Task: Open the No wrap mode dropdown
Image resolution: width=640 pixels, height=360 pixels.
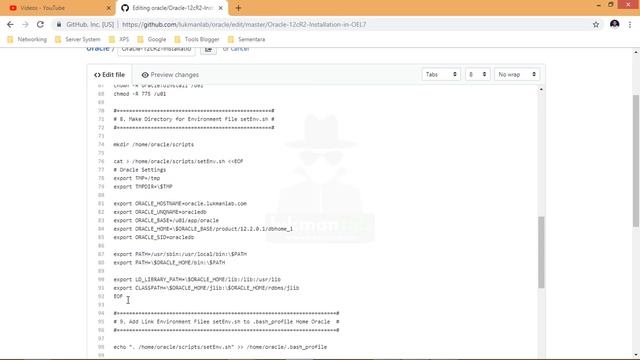Action: (x=517, y=74)
